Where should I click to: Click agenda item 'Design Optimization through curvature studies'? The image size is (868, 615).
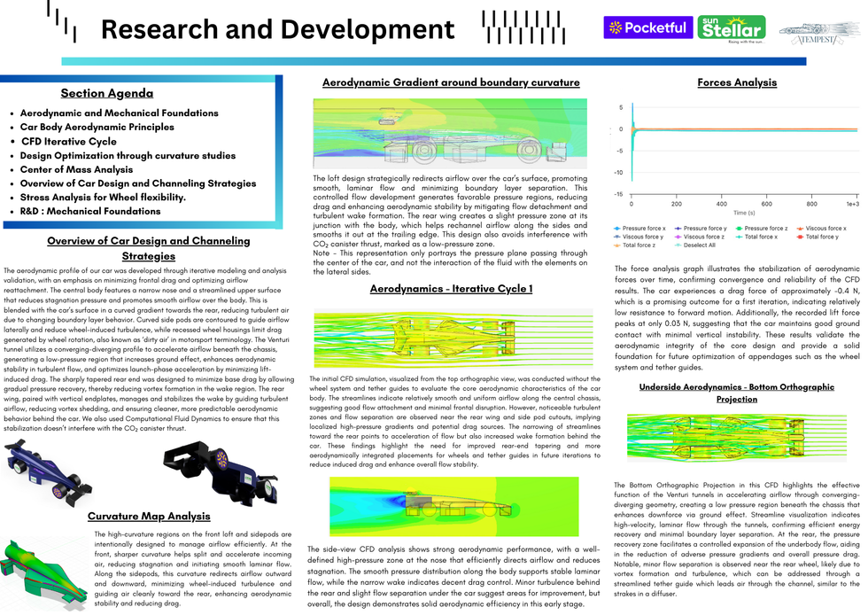pos(128,156)
